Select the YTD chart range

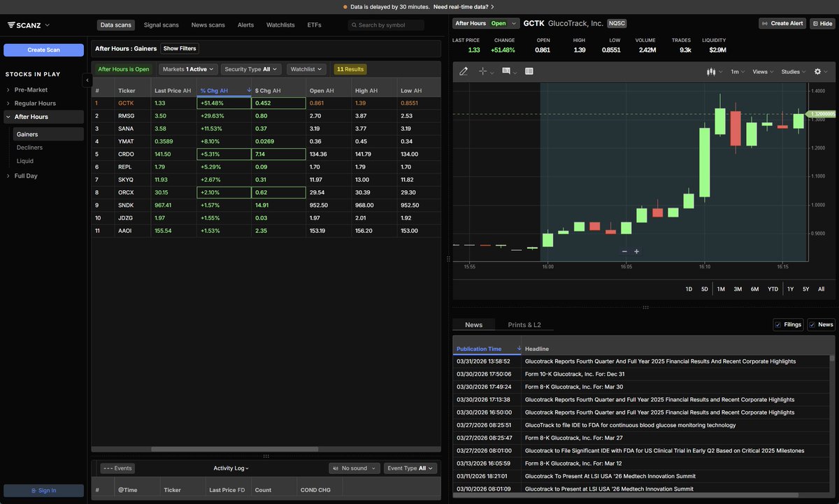coord(773,289)
